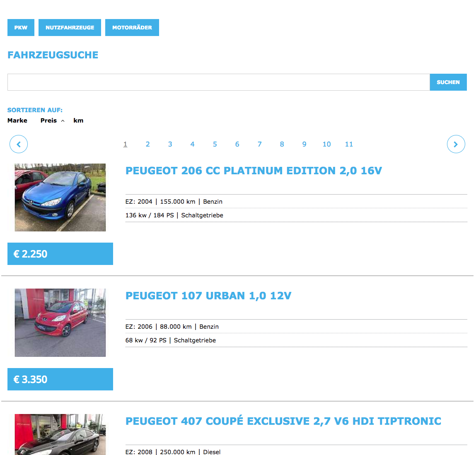Navigate to results page 8
The width and height of the screenshot is (476, 455).
(282, 144)
